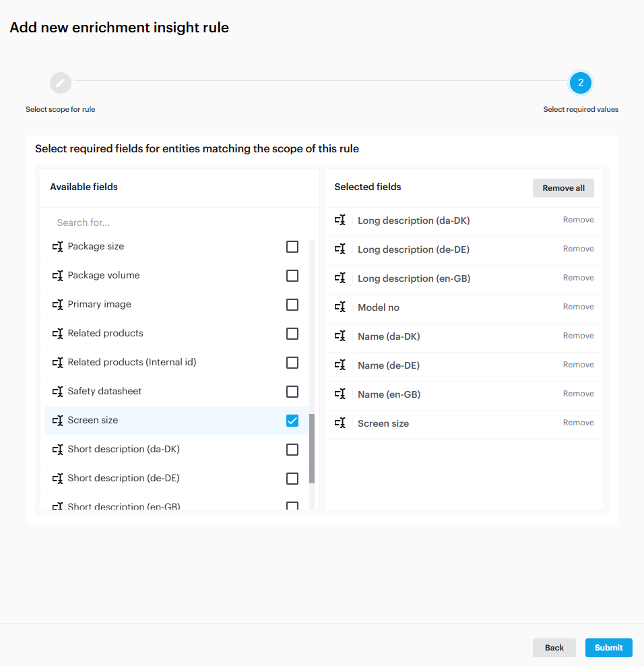The image size is (644, 666).
Task: Uncheck the Screen size checkbox
Action: [292, 421]
